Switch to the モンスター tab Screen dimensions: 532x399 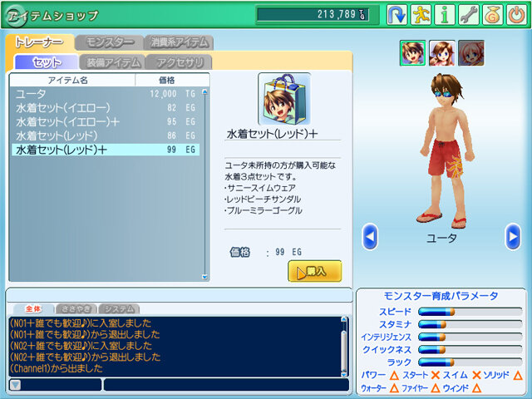coord(109,42)
